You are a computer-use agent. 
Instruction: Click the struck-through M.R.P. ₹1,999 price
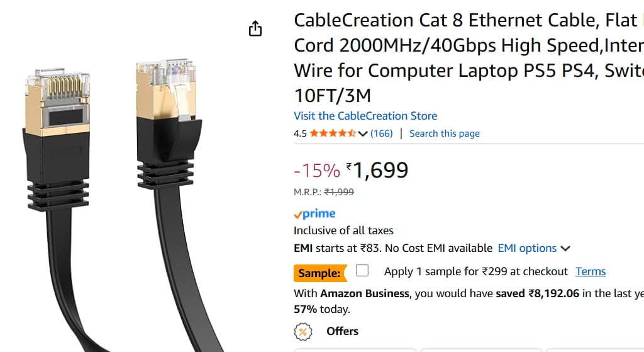tap(338, 193)
